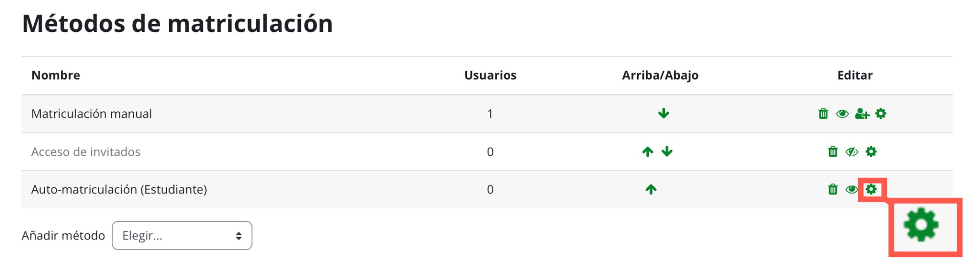
Task: Disable Auto-matriculación (Estudiante) via eye icon
Action: [852, 189]
